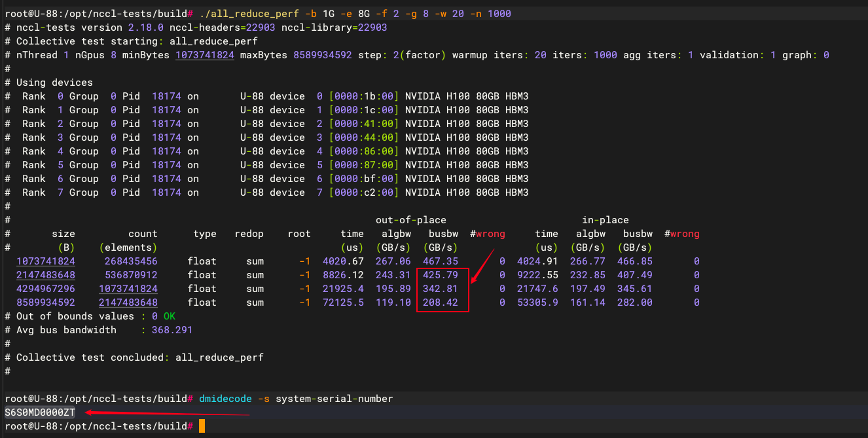Click the underlined 1073741824 in the size column
The height and width of the screenshot is (438, 868).
(x=46, y=261)
